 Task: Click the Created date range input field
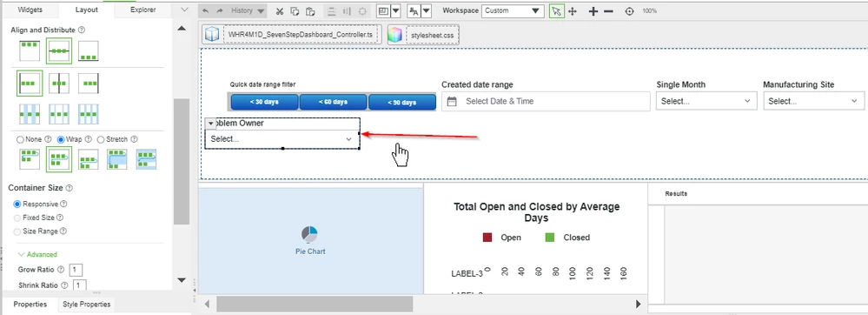[x=546, y=102]
